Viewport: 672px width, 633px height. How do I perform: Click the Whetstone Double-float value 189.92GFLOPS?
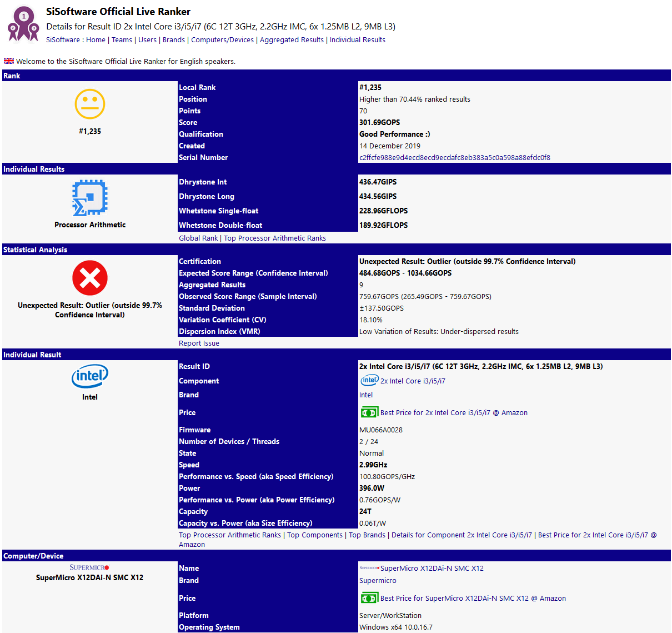pos(383,226)
